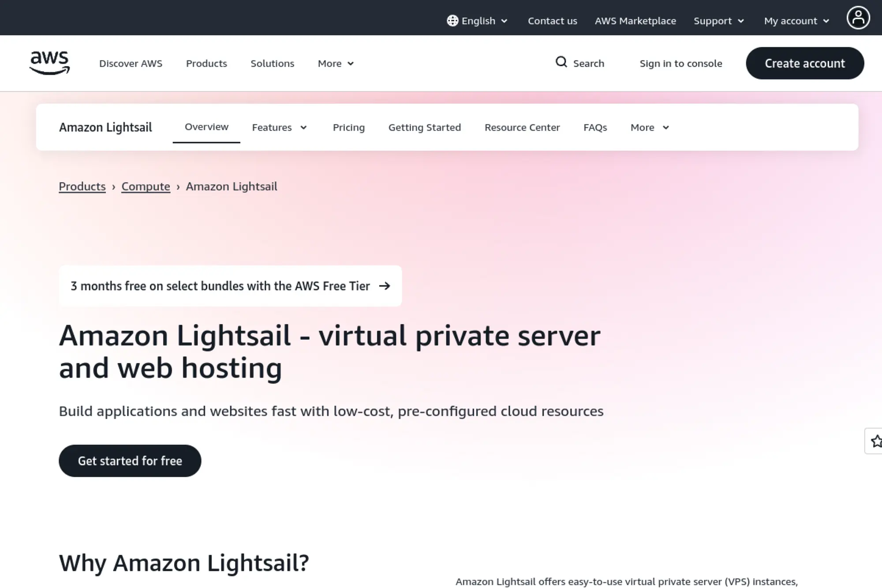Viewport: 882px width, 588px height.
Task: Click the Amazon Lightsail product name
Action: [x=105, y=127]
